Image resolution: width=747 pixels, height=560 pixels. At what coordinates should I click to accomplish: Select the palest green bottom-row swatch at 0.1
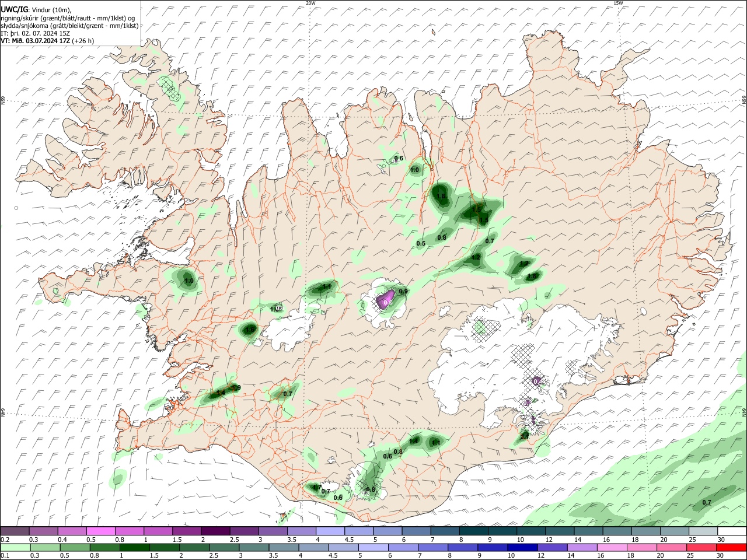click(x=15, y=547)
